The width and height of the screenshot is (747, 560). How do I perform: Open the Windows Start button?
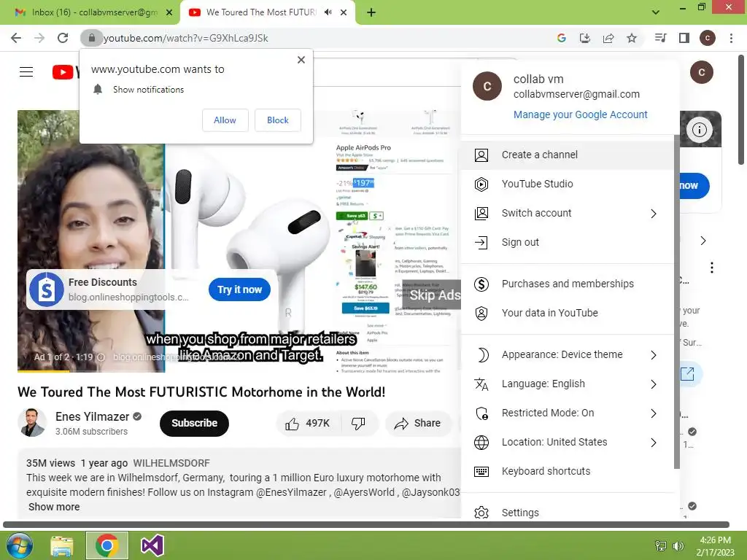tap(20, 545)
